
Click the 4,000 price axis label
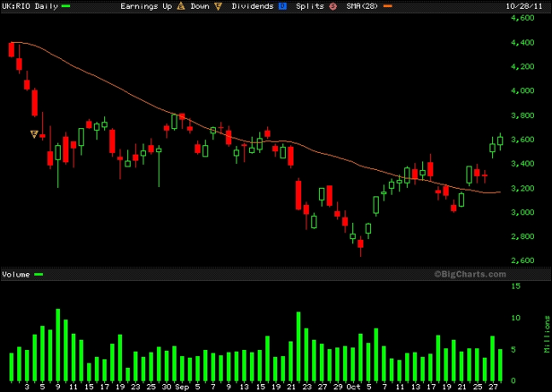click(x=522, y=90)
